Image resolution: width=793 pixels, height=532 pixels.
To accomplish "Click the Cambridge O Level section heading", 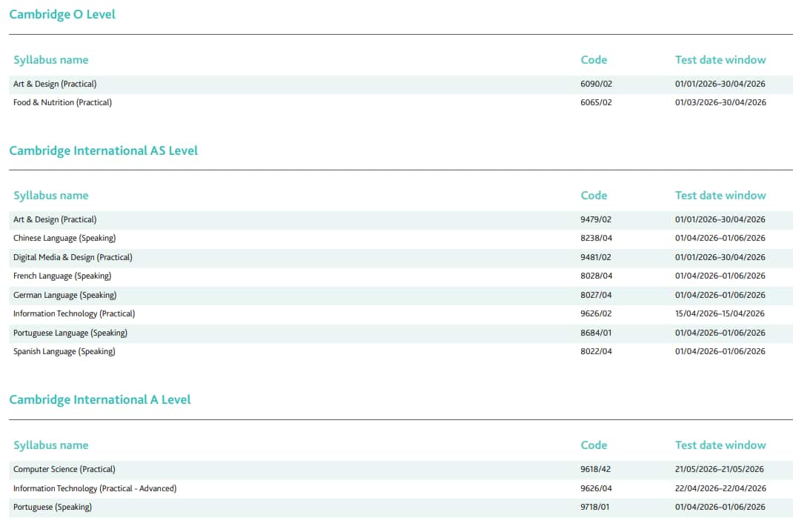I will (62, 15).
